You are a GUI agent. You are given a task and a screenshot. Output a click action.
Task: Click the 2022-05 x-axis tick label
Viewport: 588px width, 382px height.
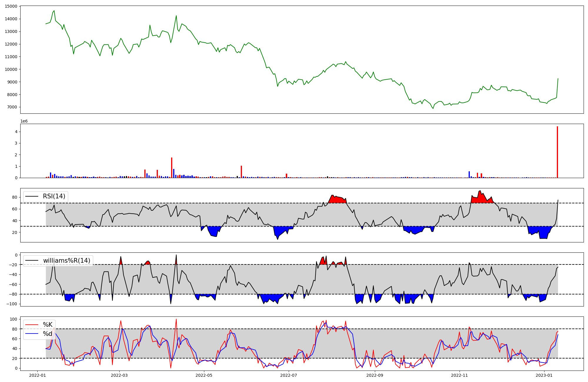click(204, 375)
